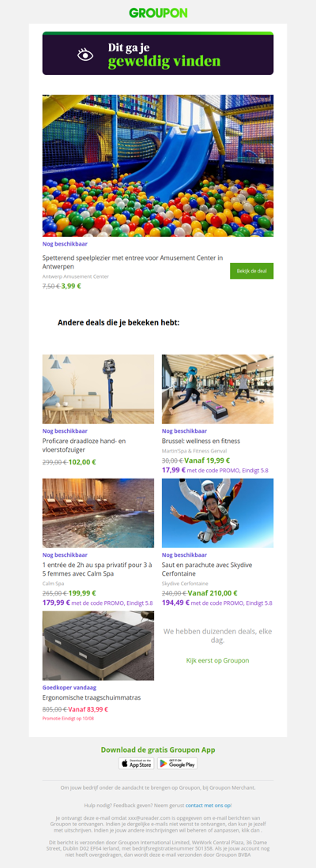Click 'Download de gratis Groupon App' heading
316x868 pixels.
click(x=158, y=750)
